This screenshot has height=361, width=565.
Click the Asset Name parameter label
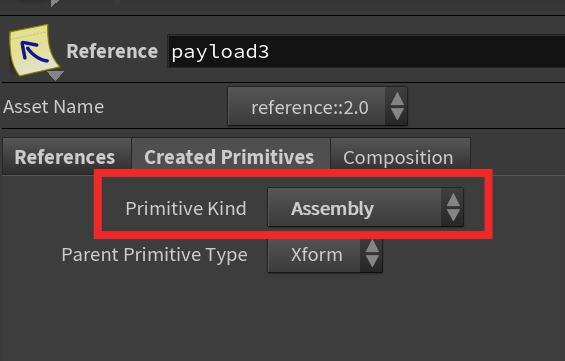point(54,107)
